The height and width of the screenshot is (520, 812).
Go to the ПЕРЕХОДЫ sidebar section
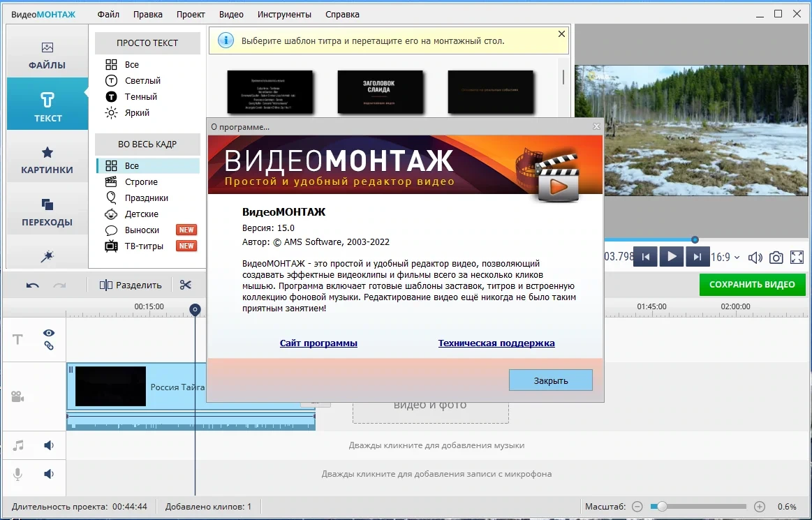coord(47,212)
